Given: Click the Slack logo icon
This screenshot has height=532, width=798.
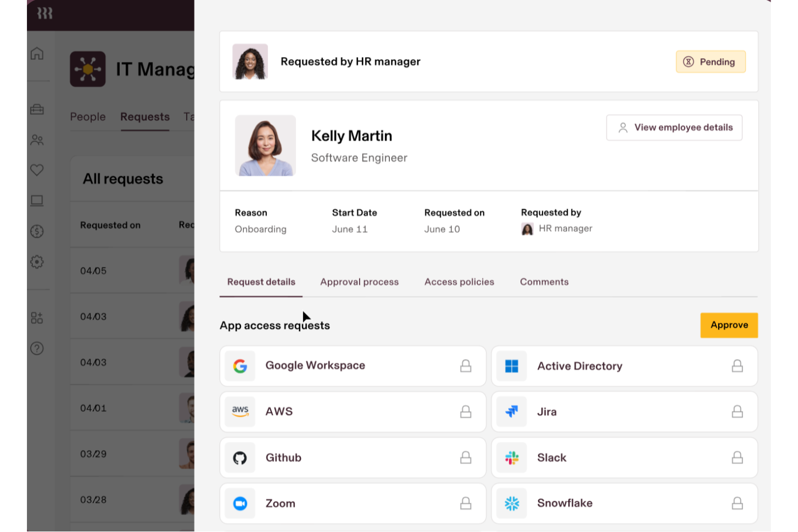Looking at the screenshot, I should pos(511,458).
